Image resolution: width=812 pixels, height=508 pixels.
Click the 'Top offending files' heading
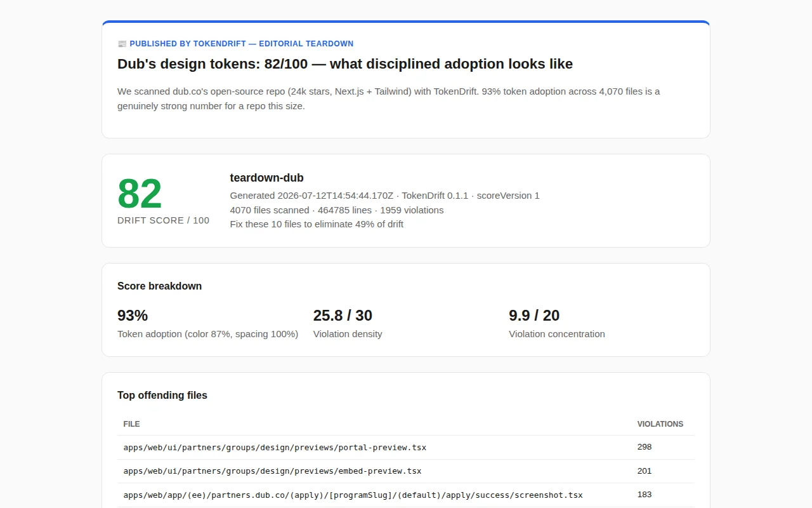tap(162, 396)
